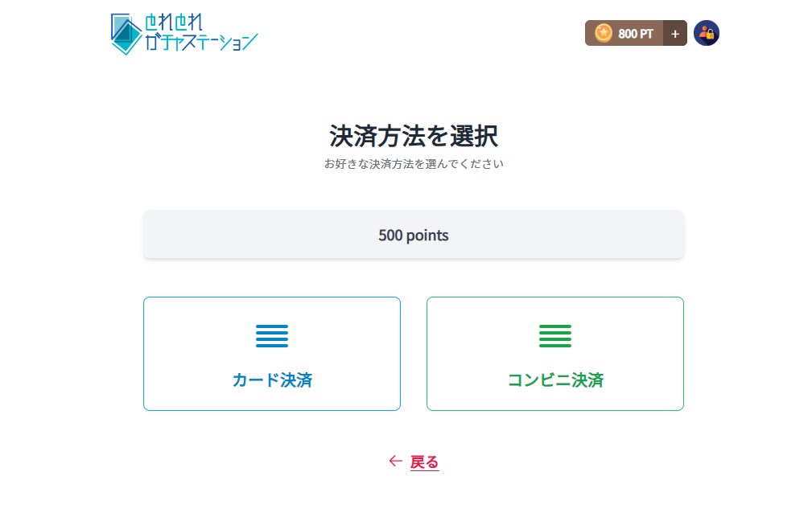Viewport: 812px width, 517px height.
Task: Choose the コンビニ決済 text label
Action: click(x=554, y=380)
